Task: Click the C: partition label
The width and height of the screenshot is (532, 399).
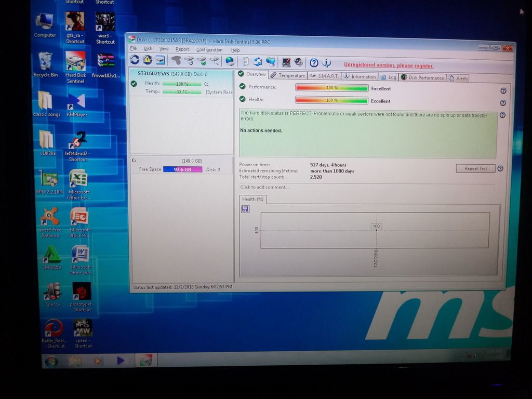Action: (134, 160)
